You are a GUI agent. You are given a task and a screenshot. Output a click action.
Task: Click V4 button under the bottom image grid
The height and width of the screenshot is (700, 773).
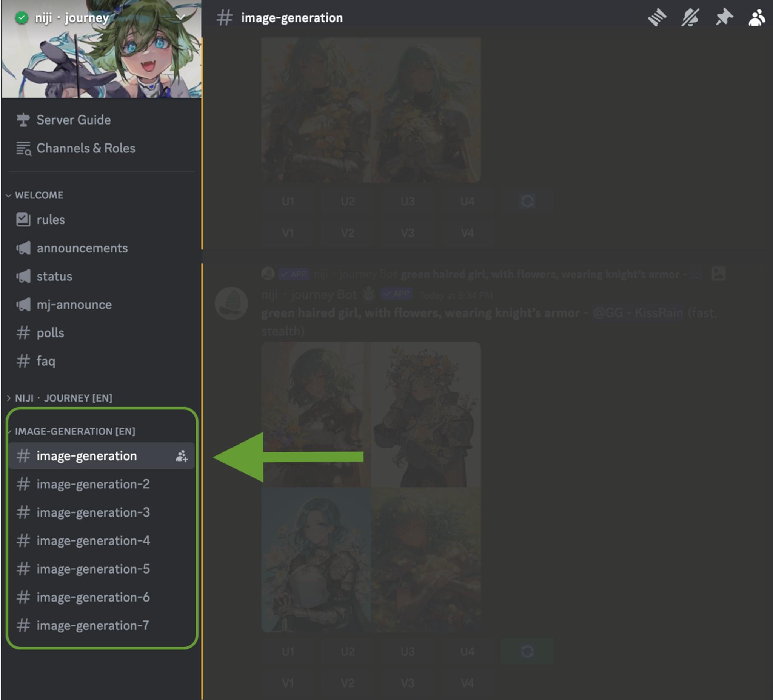(467, 683)
